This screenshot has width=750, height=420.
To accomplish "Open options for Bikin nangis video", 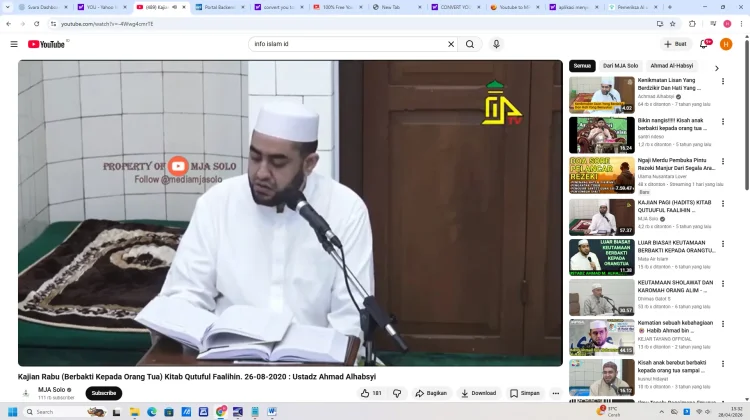I will point(723,122).
